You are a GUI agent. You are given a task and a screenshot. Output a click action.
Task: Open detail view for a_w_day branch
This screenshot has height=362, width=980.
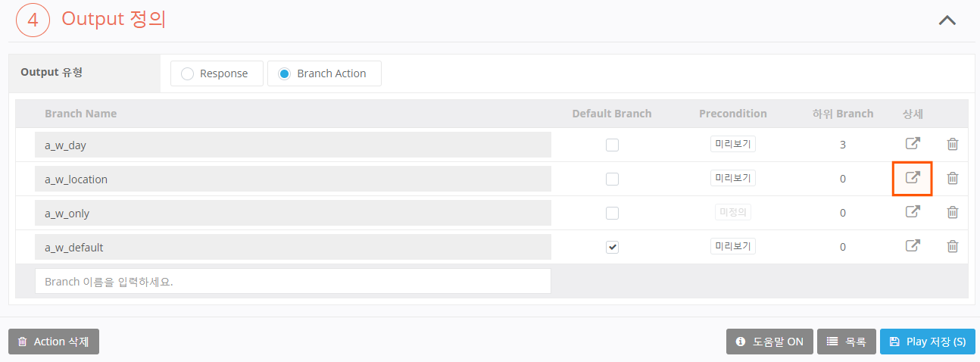tap(913, 144)
